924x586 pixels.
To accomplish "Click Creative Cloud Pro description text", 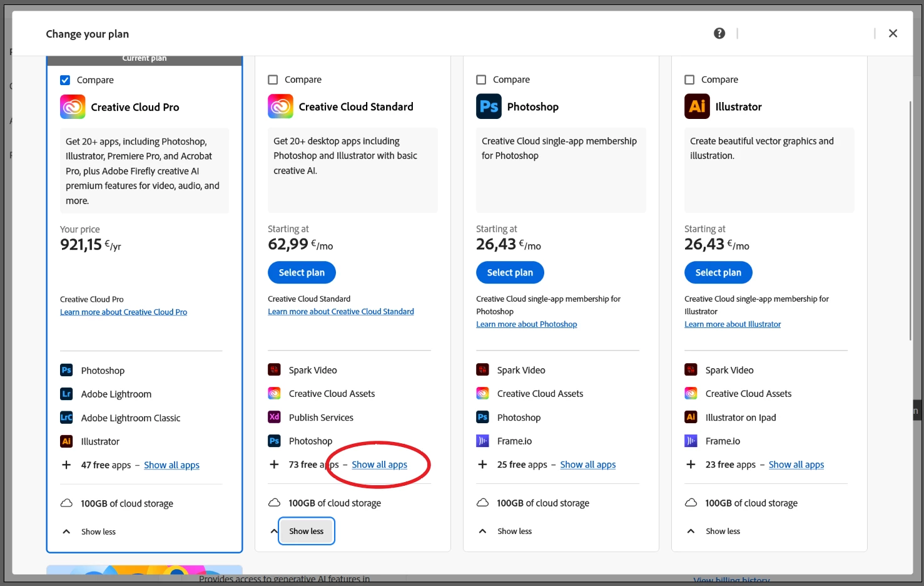I will pos(144,171).
